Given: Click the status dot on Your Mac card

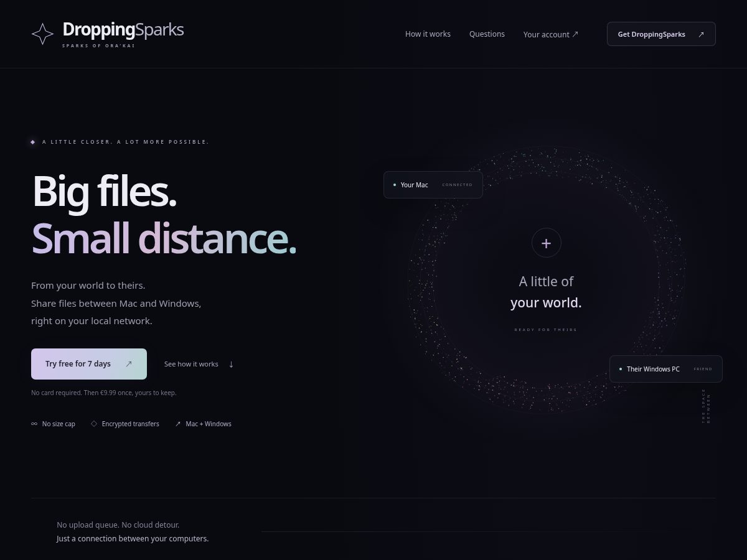Looking at the screenshot, I should (x=395, y=185).
